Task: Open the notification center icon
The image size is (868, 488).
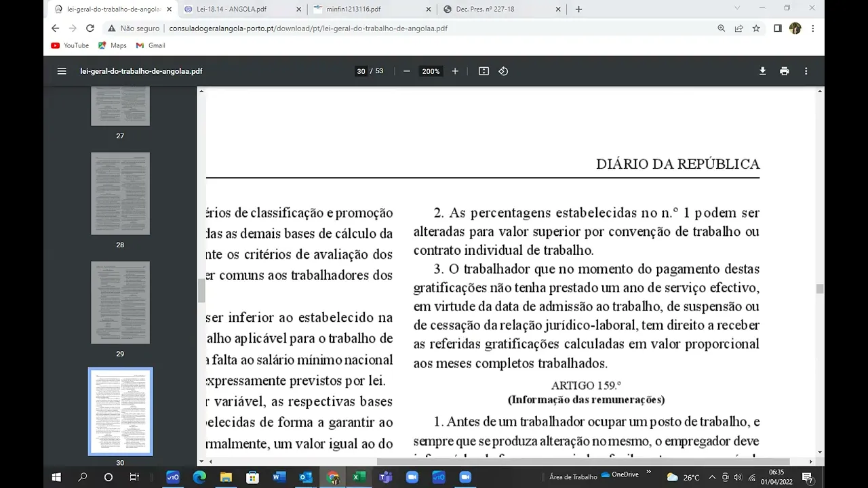Action: tap(807, 477)
